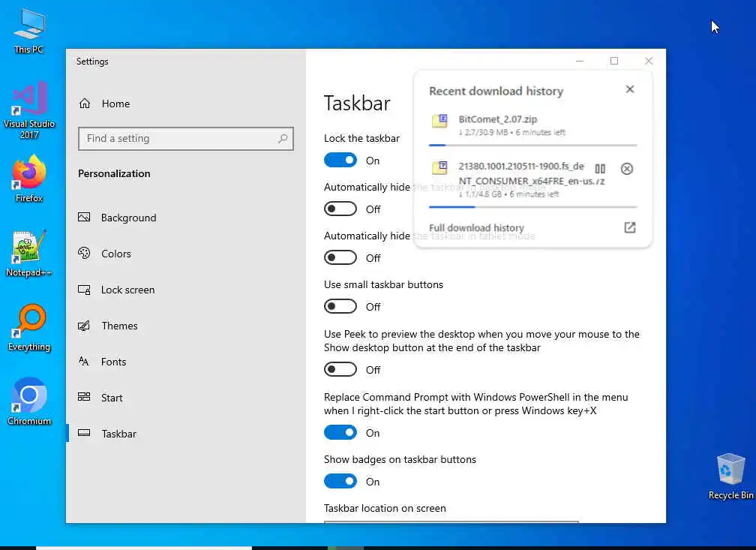Image resolution: width=756 pixels, height=550 pixels.
Task: Click the 21380.1001 download file icon
Action: [x=439, y=167]
